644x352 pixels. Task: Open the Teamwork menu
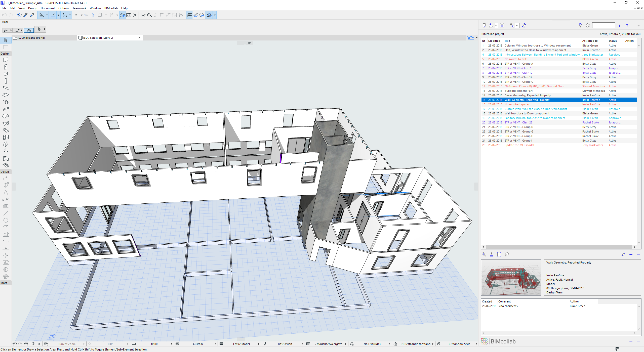tap(79, 8)
